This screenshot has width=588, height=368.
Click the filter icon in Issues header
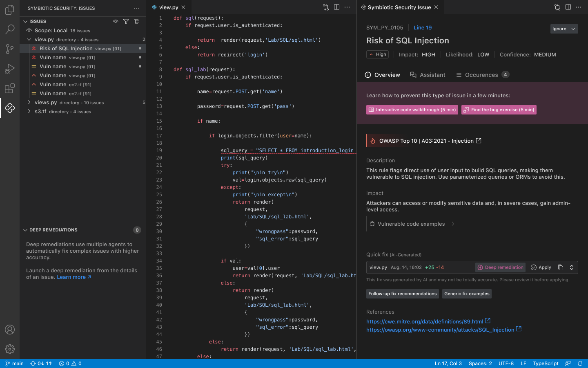pos(126,21)
